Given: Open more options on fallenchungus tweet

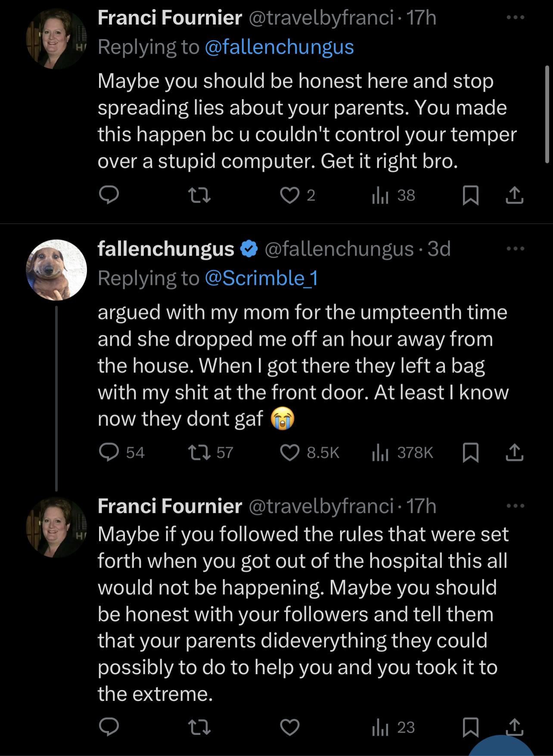Looking at the screenshot, I should pos(516,249).
